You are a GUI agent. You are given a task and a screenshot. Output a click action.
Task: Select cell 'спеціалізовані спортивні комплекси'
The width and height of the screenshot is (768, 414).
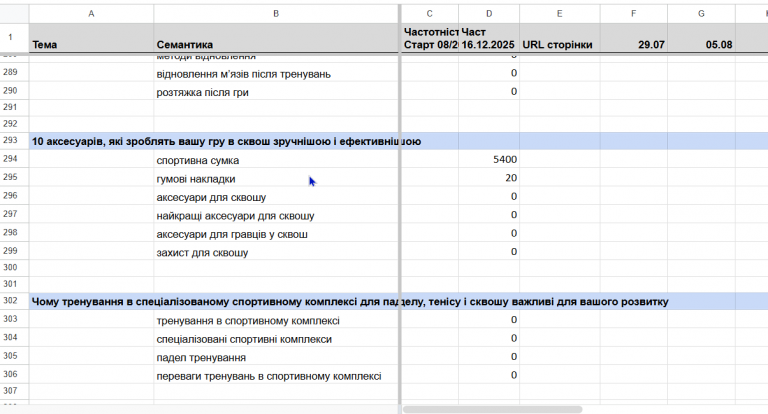coord(276,339)
